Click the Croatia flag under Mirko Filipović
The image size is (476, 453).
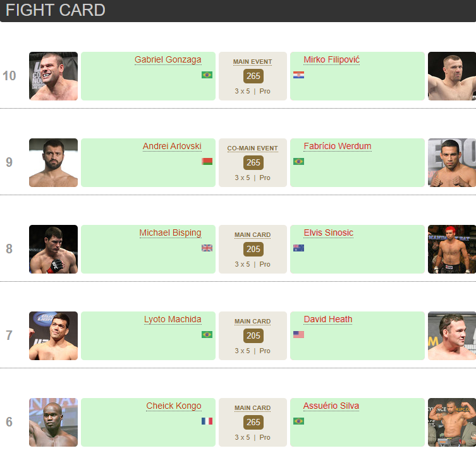298,75
